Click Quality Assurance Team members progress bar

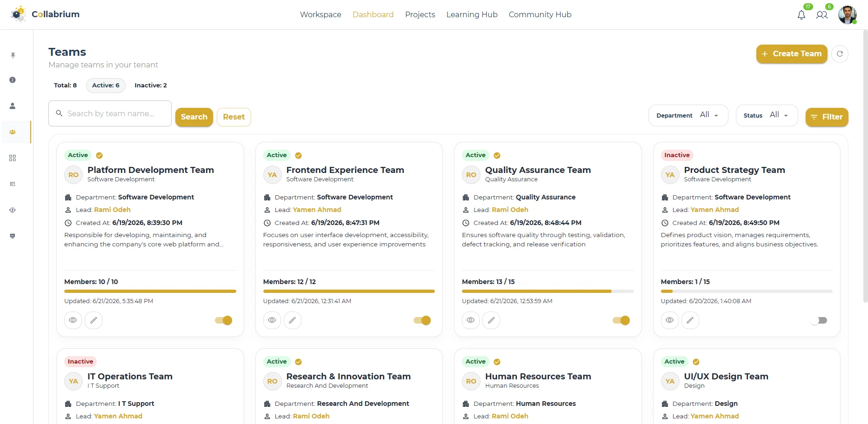coord(548,291)
